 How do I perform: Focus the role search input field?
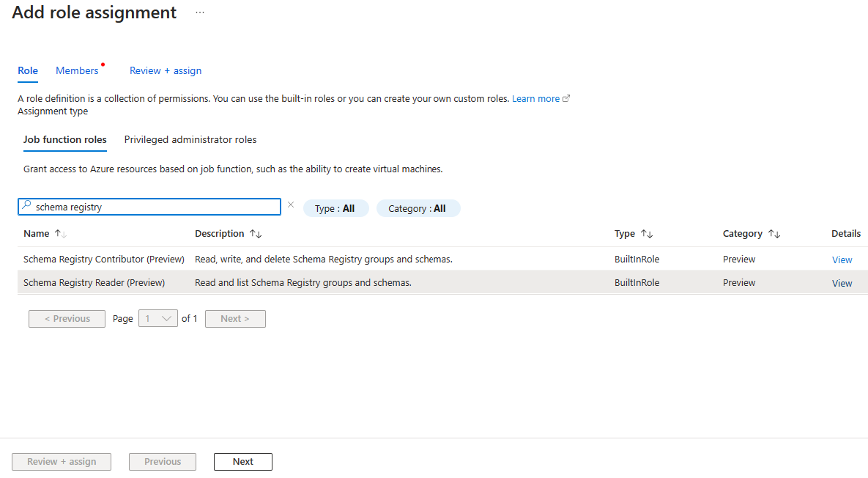(149, 207)
